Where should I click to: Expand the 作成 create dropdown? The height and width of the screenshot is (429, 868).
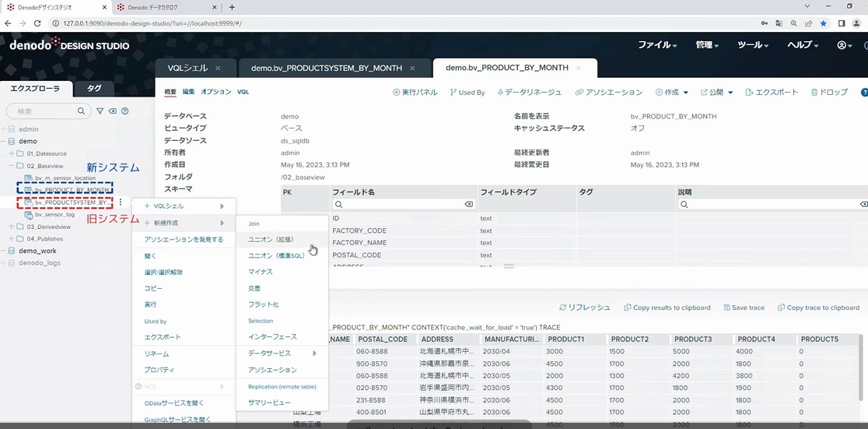click(671, 93)
